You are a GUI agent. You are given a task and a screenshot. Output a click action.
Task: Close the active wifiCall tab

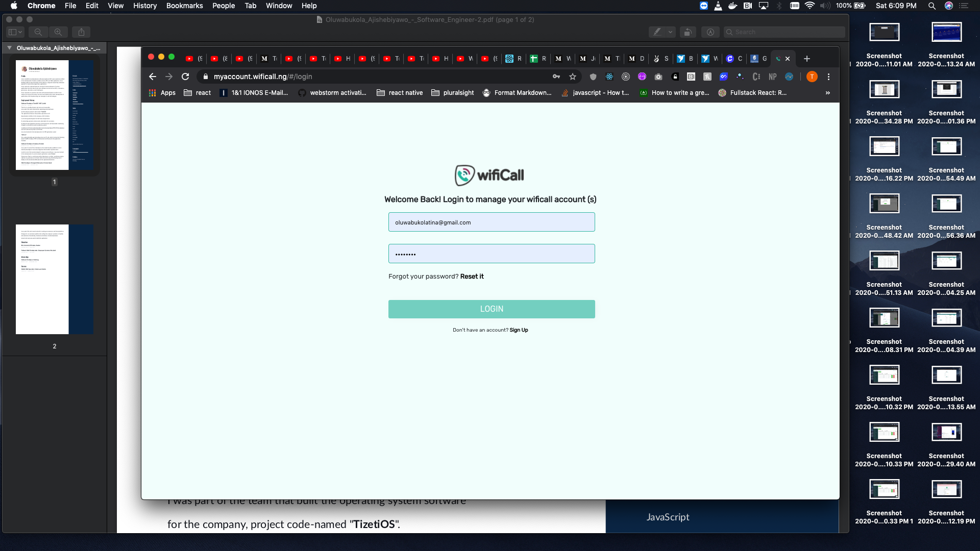pos(788,59)
